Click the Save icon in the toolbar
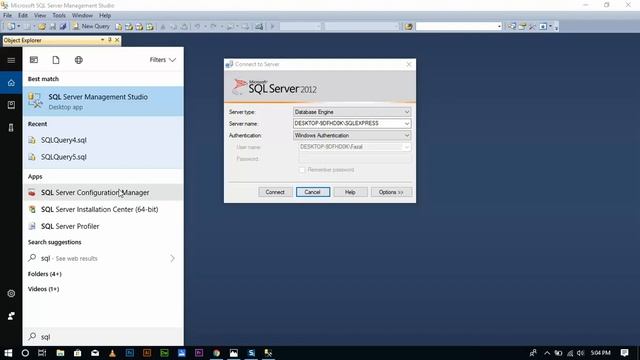Screen dimensions: 640x360 pos(53,27)
